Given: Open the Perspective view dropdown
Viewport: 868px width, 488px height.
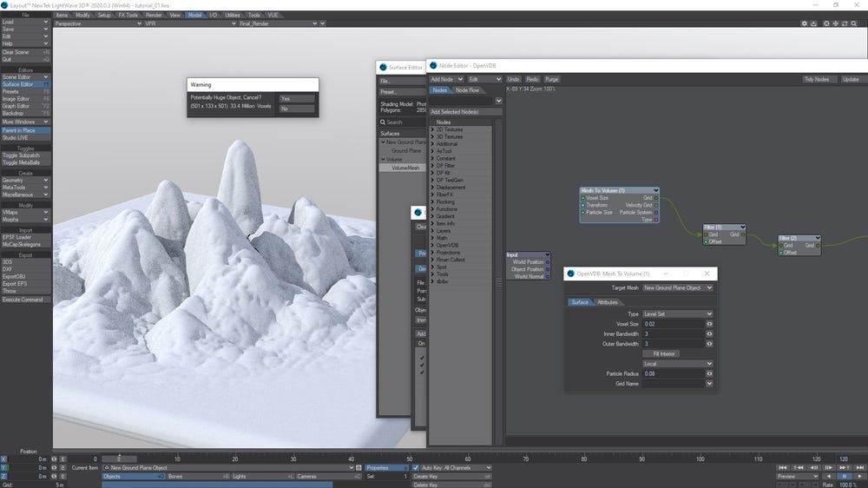Looking at the screenshot, I should point(98,23).
